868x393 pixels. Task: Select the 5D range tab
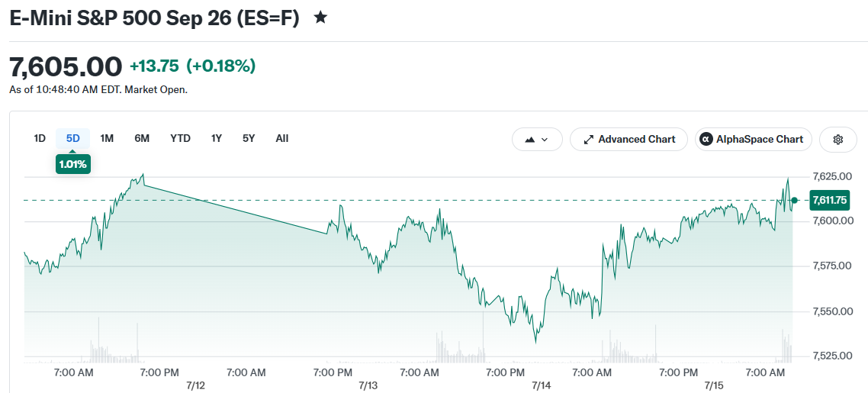click(x=73, y=138)
